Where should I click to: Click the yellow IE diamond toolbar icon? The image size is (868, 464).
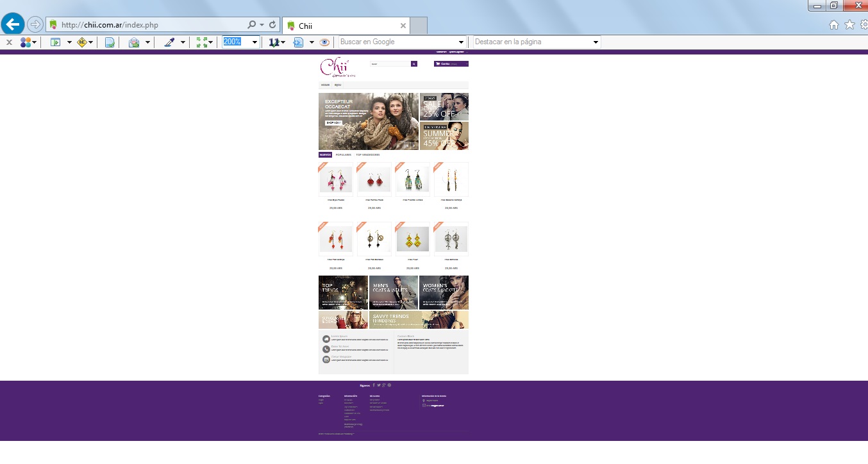81,42
